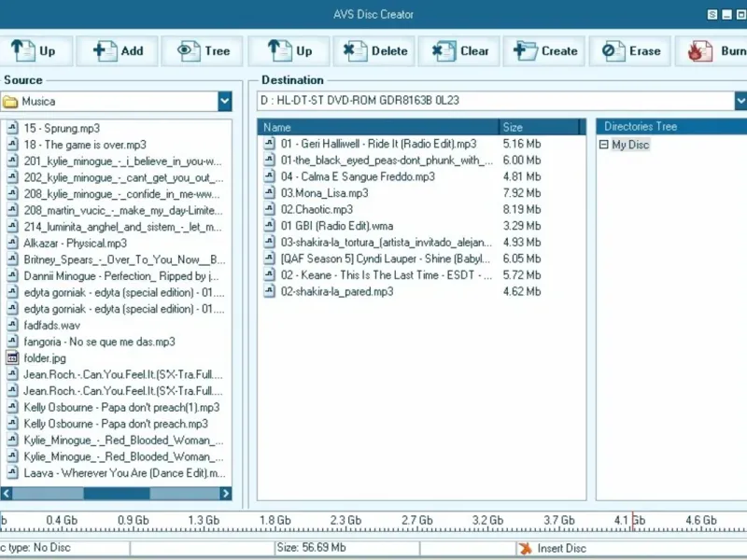Click the Alkazar - Physical.mp3 file icon

[x=13, y=243]
